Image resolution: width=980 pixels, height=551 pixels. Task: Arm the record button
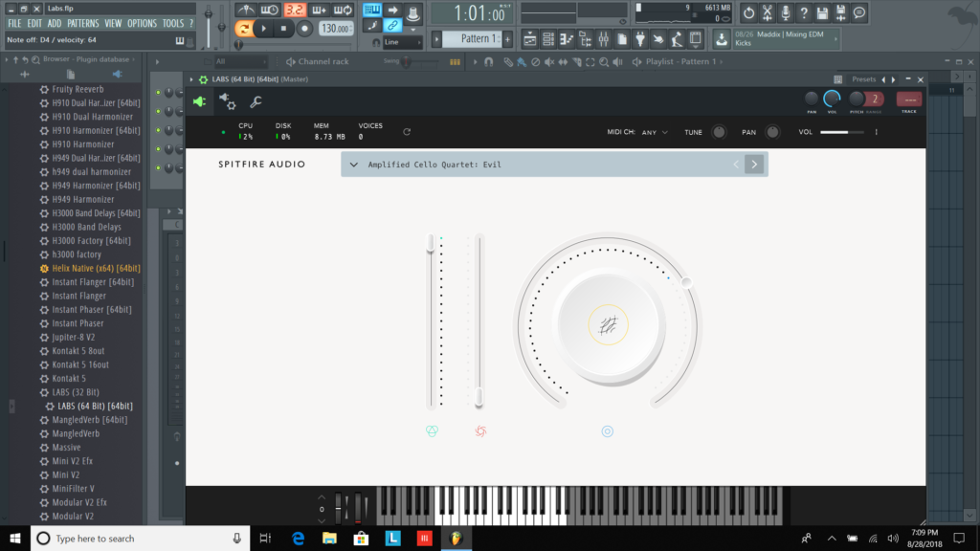[x=304, y=28]
